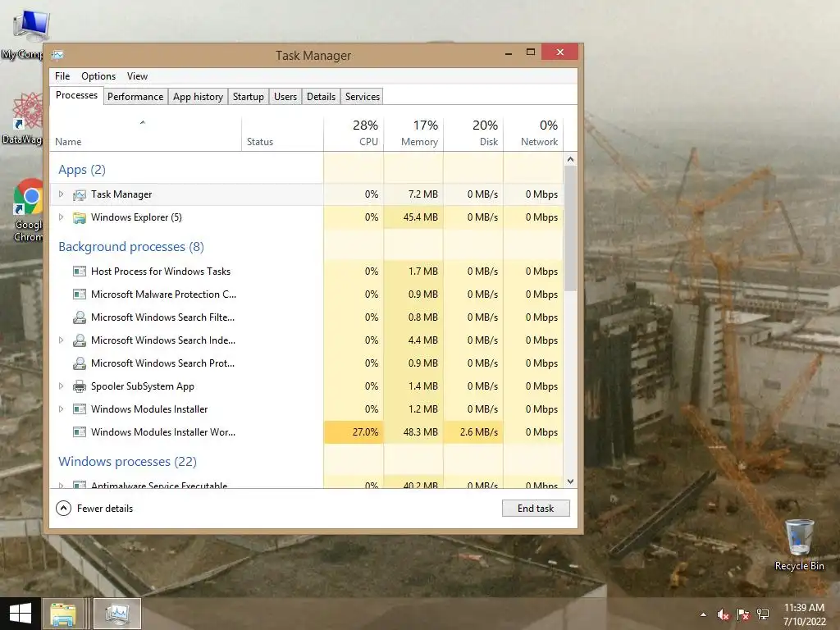Select the Background processes (8) heading
Screen dimensions: 840x630
click(131, 247)
